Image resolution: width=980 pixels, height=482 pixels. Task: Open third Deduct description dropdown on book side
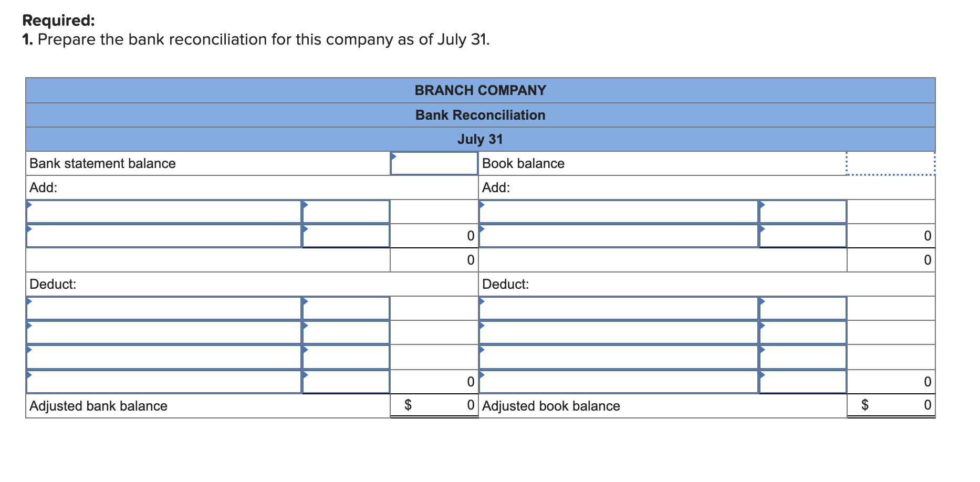pyautogui.click(x=619, y=357)
